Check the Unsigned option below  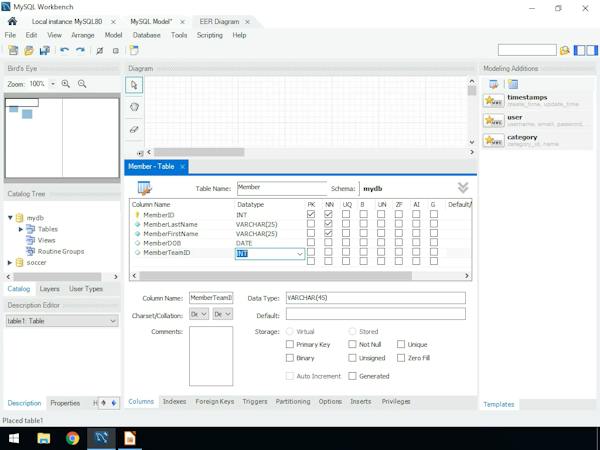pos(352,358)
